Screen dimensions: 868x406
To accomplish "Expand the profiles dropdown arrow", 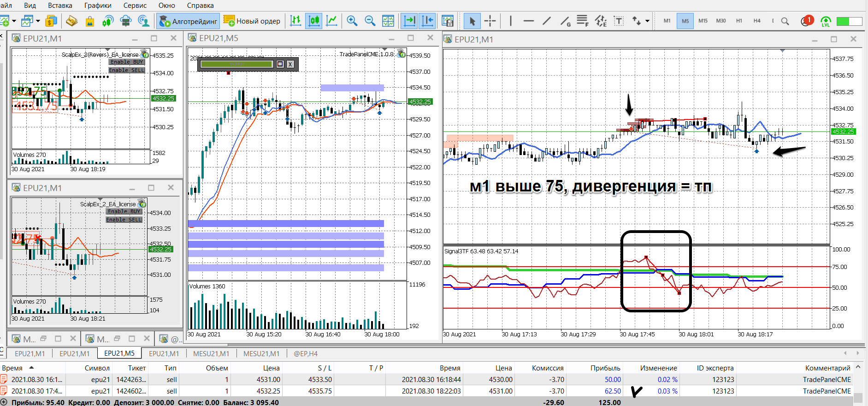I will coord(38,21).
